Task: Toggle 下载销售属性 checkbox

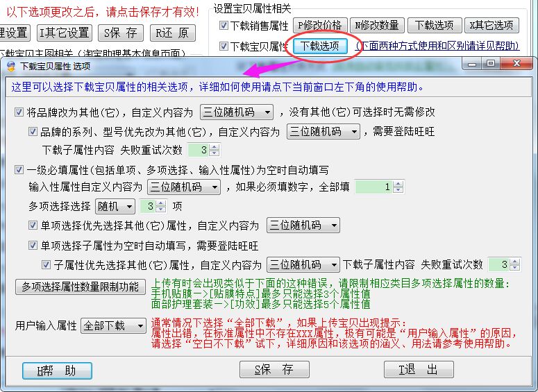Action: coord(224,26)
